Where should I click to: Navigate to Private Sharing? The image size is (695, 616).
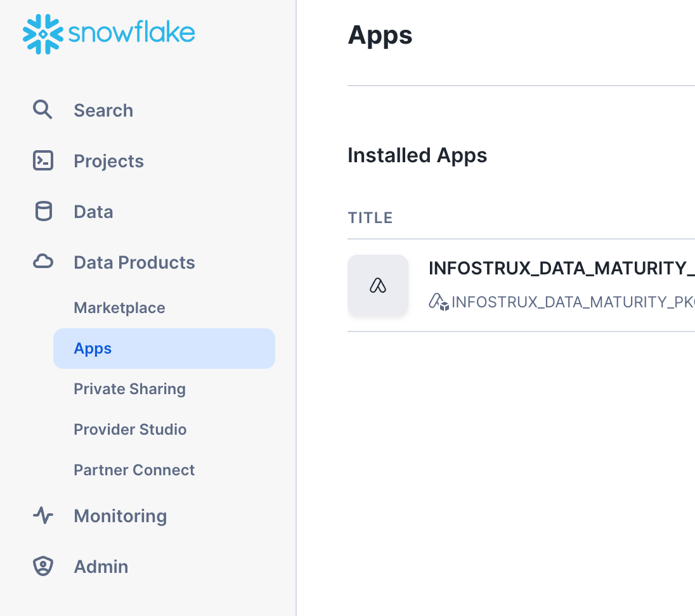[x=129, y=388]
